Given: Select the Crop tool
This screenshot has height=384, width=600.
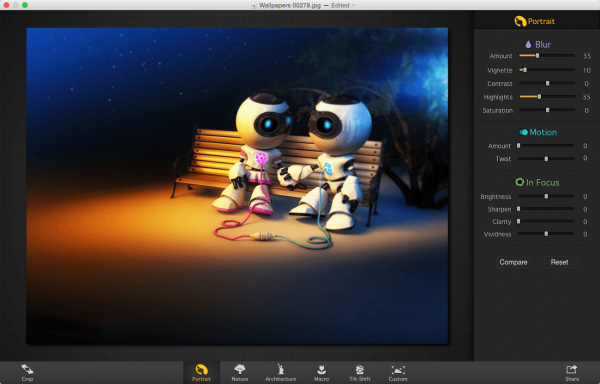Looking at the screenshot, I should point(27,373).
